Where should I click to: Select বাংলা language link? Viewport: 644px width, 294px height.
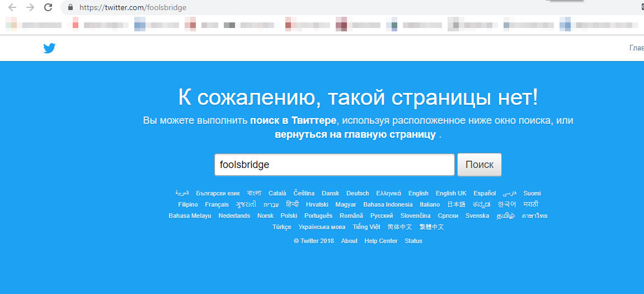(254, 193)
